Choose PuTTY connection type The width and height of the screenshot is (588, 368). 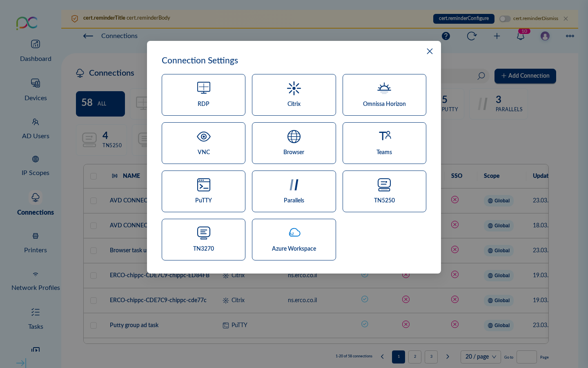tap(203, 191)
